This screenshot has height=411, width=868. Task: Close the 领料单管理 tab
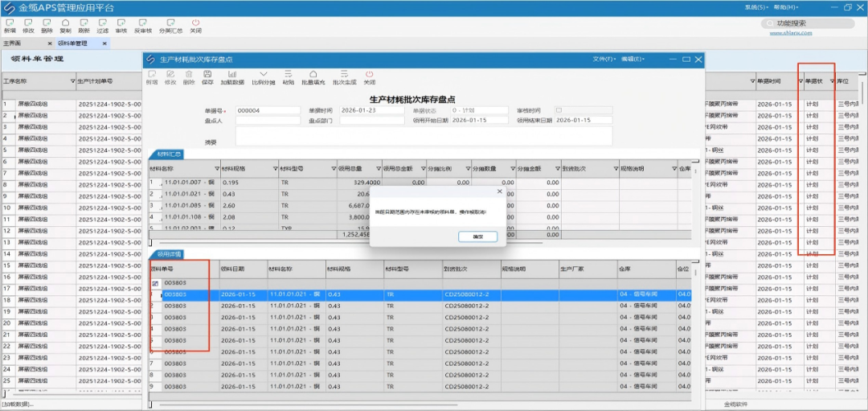(x=104, y=43)
